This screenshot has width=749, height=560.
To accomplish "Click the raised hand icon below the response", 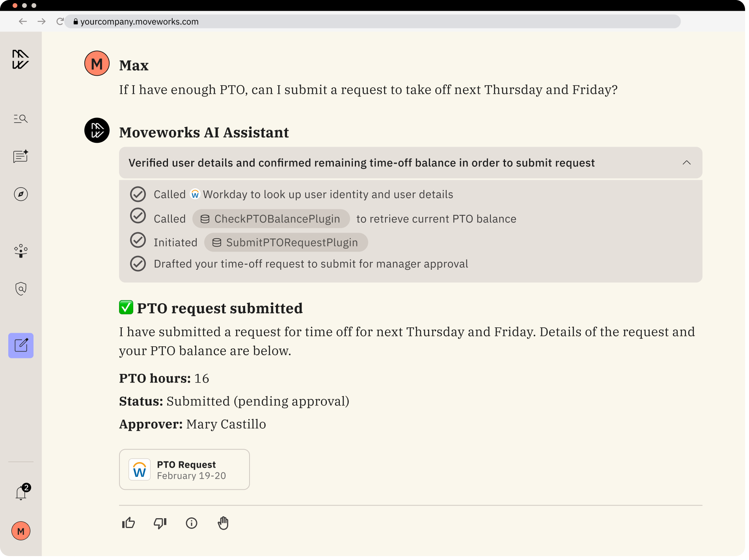I will pos(223,523).
